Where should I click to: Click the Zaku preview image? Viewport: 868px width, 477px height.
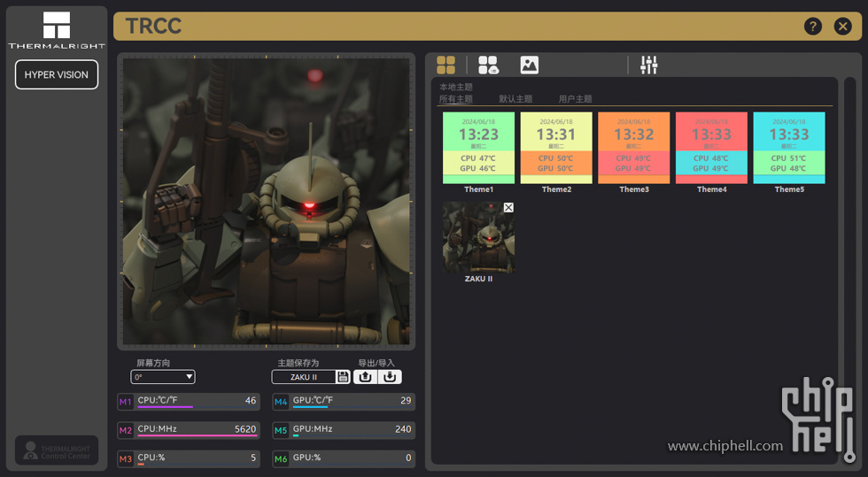tap(267, 202)
